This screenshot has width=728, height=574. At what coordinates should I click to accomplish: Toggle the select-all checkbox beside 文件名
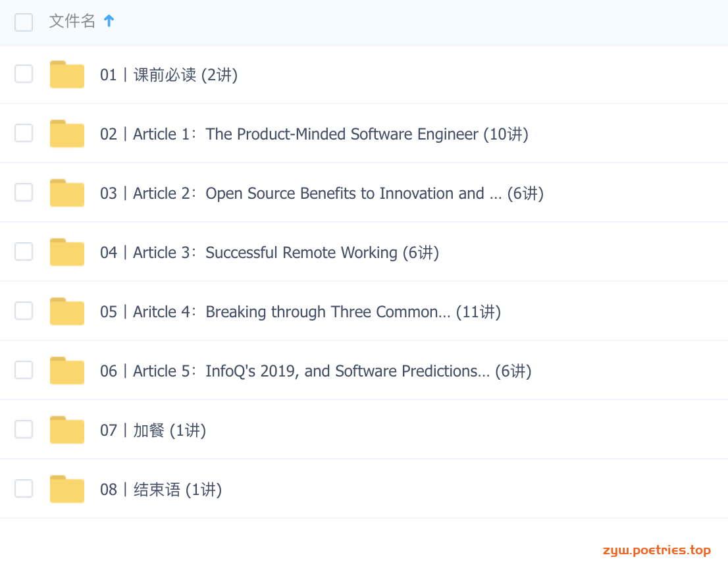24,22
